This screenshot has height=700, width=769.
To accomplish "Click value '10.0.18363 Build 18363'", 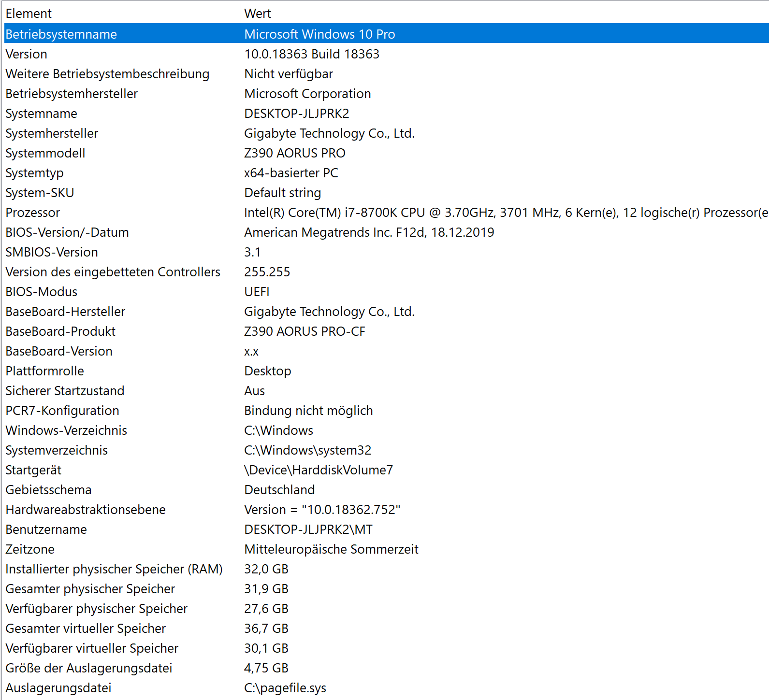I will [x=312, y=54].
